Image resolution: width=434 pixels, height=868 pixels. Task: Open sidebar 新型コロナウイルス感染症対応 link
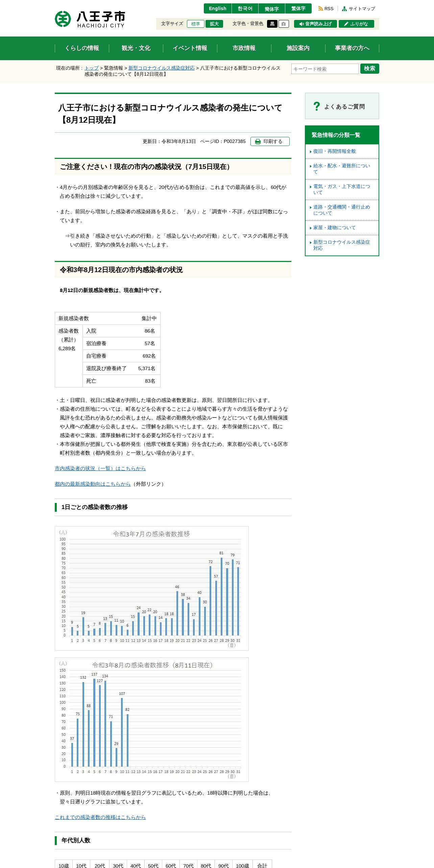point(341,245)
